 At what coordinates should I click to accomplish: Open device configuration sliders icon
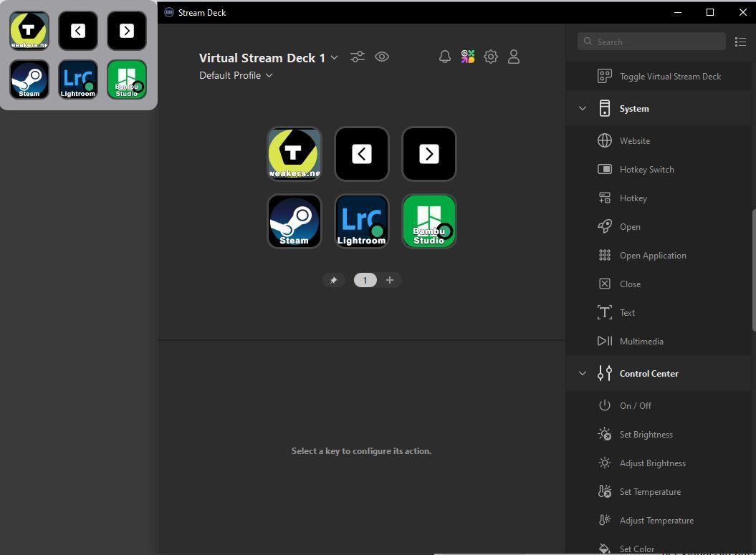tap(358, 57)
